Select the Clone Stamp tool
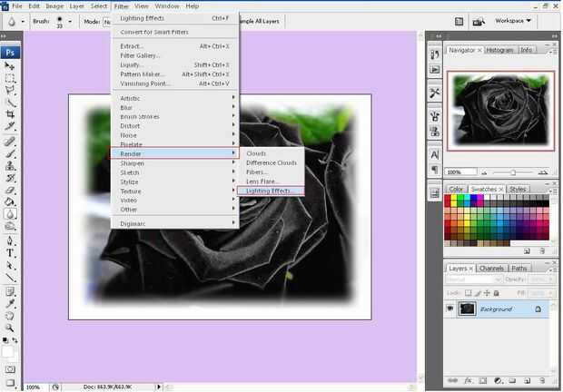Viewport: 563px width, 392px height. (10, 166)
